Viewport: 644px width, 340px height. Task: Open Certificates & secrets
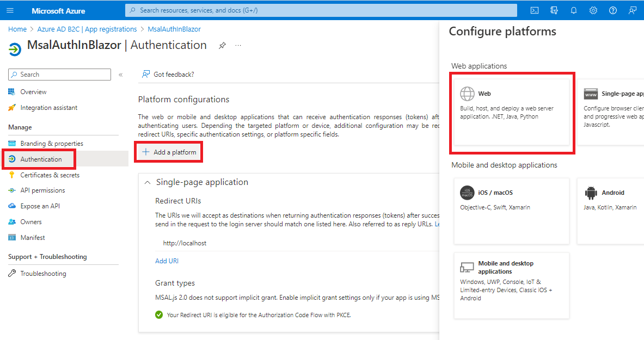tap(50, 175)
